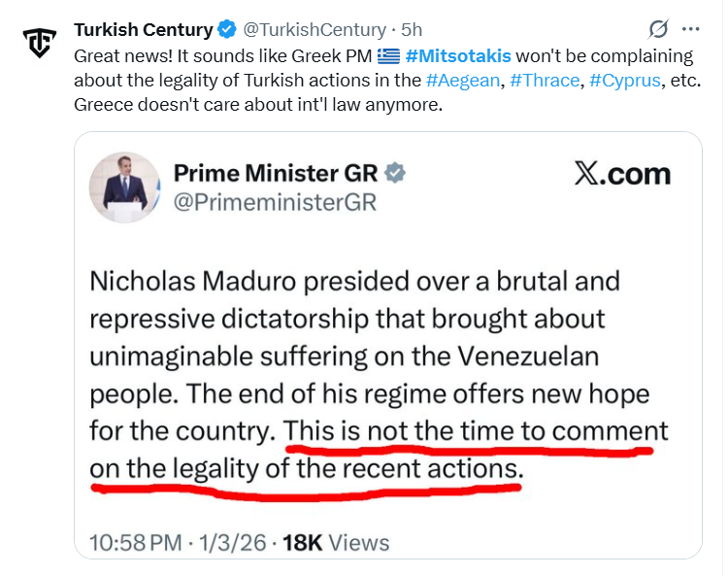Click the Prime Minister GR name in the screenshot

pos(278,173)
